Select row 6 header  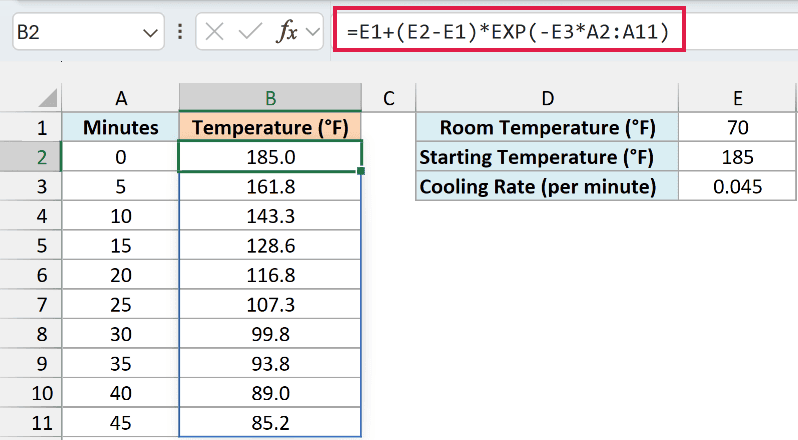click(x=31, y=275)
